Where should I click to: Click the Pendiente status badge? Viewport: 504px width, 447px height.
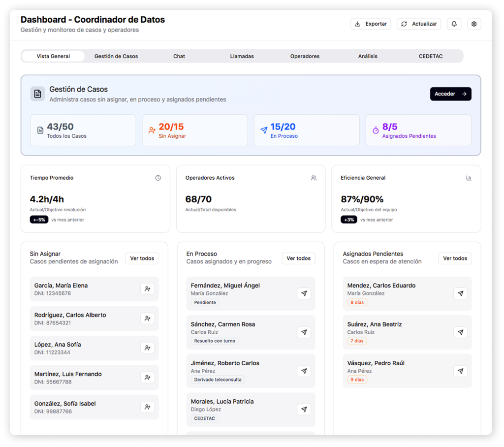205,302
